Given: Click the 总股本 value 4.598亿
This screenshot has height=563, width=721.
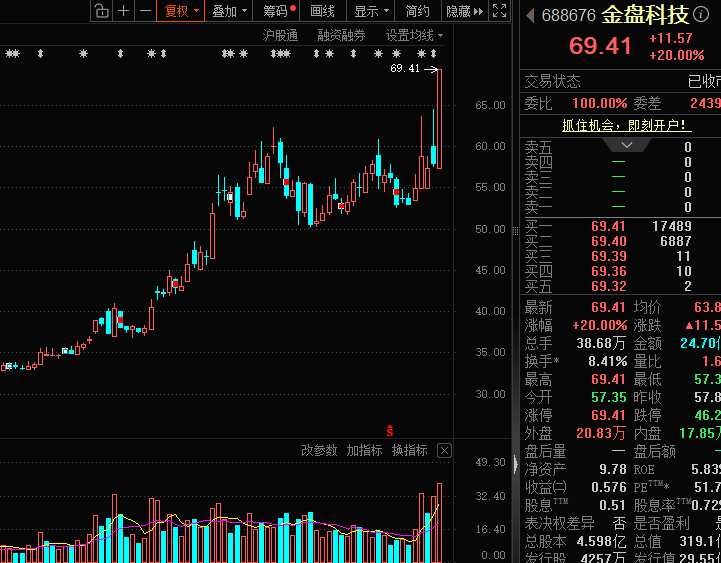Looking at the screenshot, I should click(x=601, y=541).
